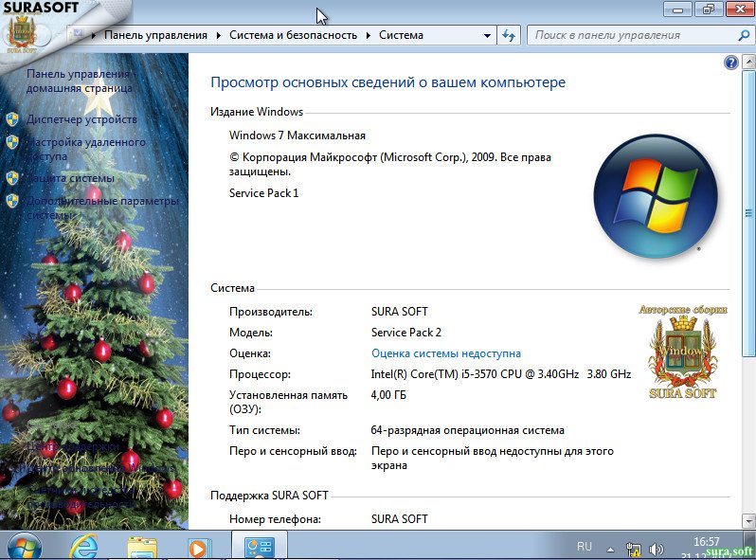Open Windows Explorer folder on taskbar
The height and width of the screenshot is (560, 756).
[142, 549]
